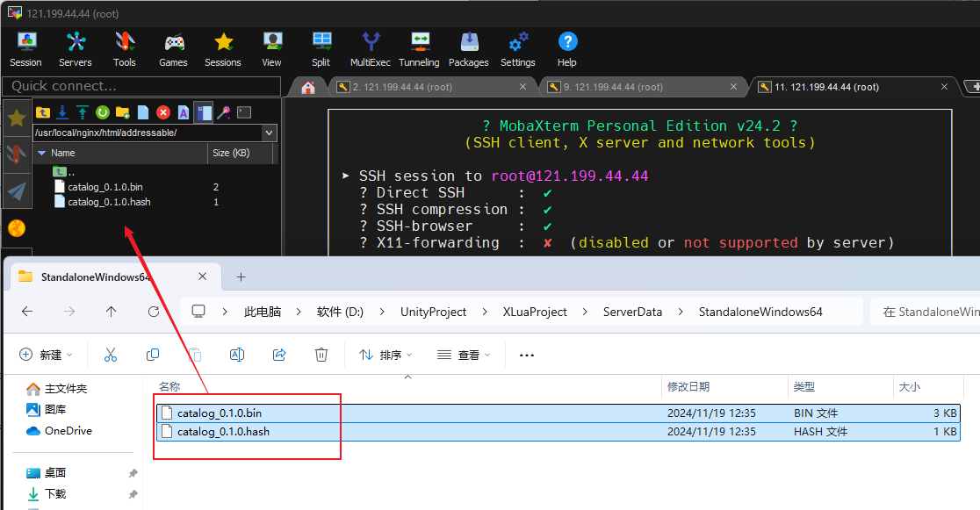Create a new remote file in SFTP
980x510 pixels.
(x=143, y=112)
